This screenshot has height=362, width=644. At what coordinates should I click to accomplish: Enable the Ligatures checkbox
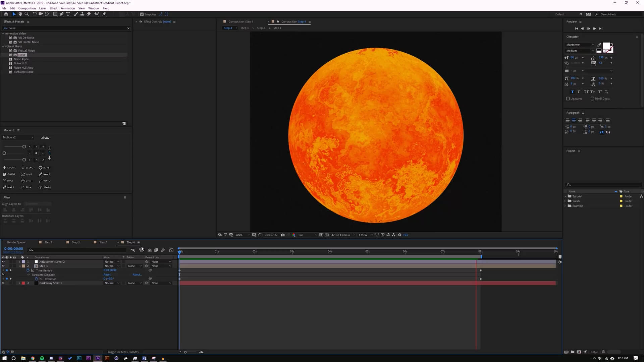pos(568,99)
